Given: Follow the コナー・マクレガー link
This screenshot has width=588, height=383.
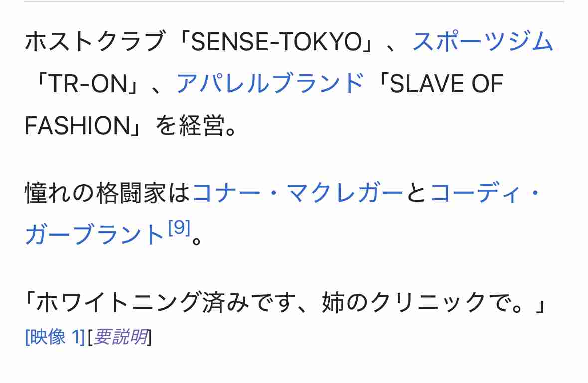Looking at the screenshot, I should tap(297, 193).
